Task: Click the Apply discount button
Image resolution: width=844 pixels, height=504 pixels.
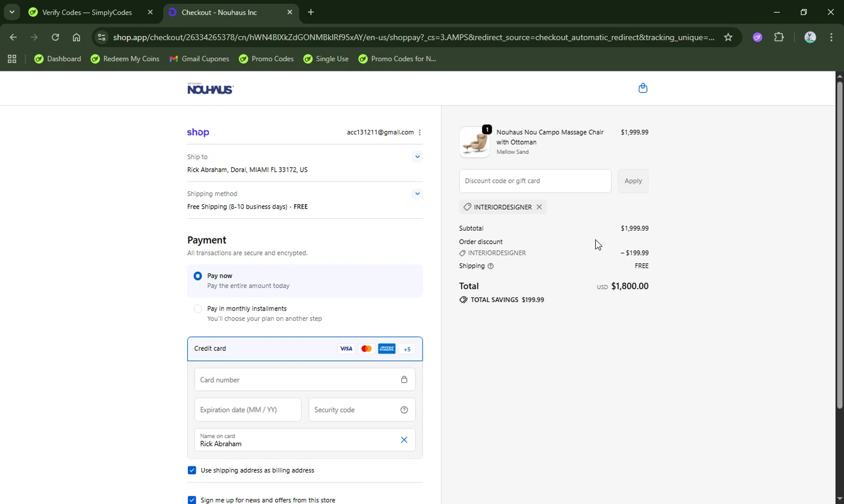Action: click(633, 181)
